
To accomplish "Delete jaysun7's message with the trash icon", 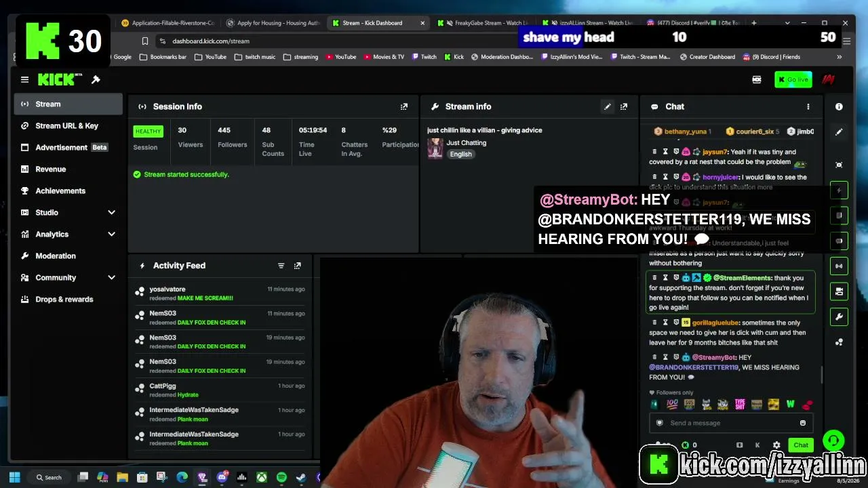I will click(x=654, y=152).
